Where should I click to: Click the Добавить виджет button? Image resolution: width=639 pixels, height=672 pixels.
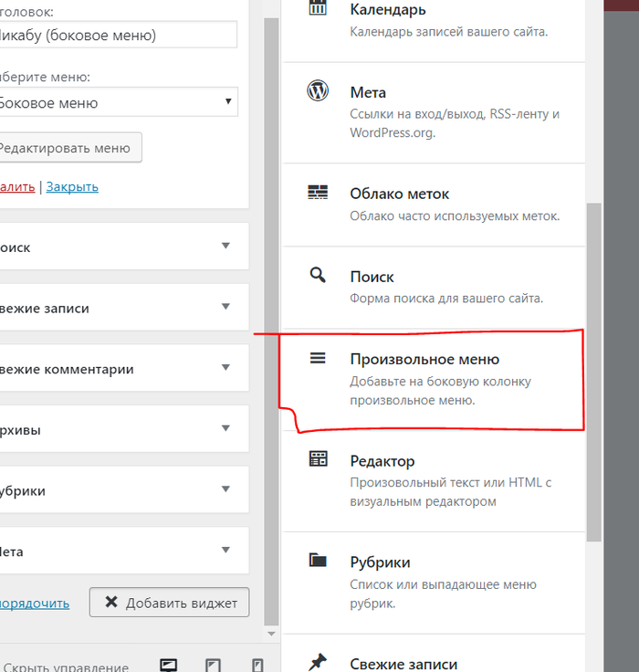click(169, 603)
